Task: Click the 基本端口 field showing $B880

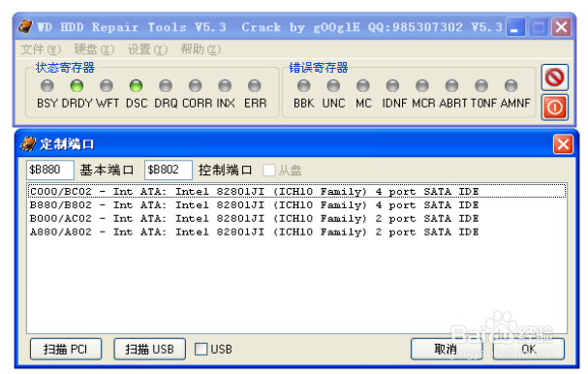Action: 49,170
